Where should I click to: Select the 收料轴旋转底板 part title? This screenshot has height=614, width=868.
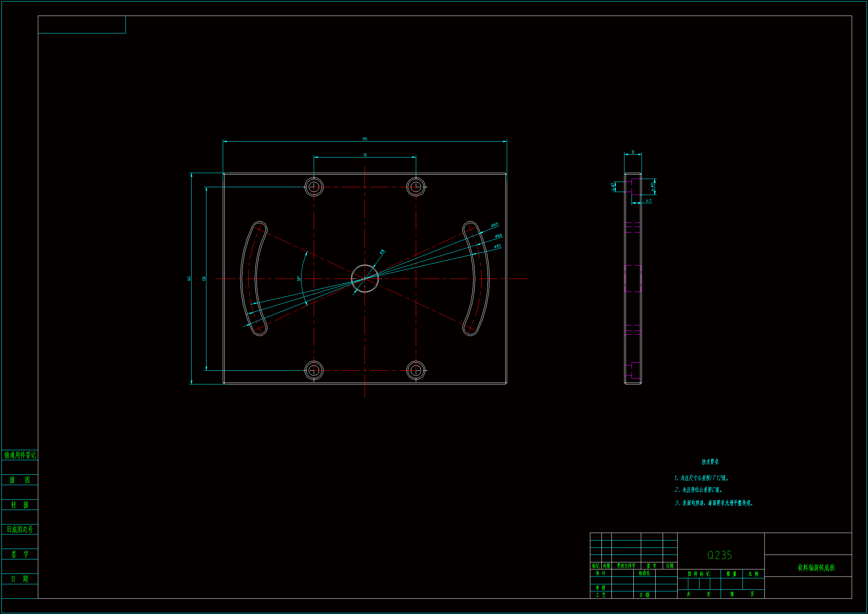coord(816,568)
